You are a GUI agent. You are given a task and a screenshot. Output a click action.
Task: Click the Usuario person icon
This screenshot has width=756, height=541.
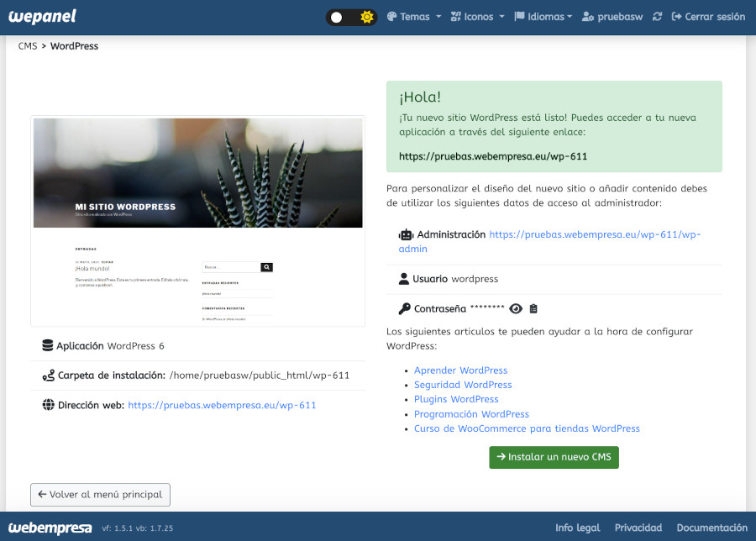point(404,279)
